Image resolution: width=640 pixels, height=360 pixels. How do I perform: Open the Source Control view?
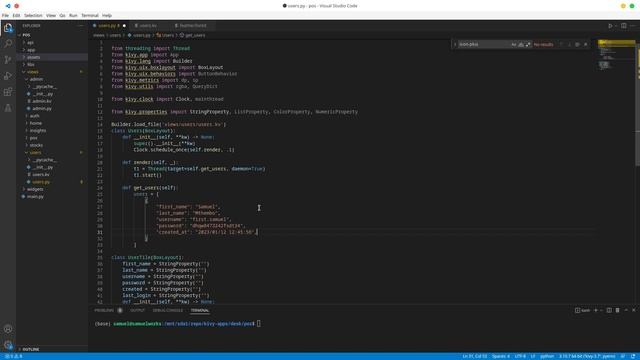pos(8,60)
